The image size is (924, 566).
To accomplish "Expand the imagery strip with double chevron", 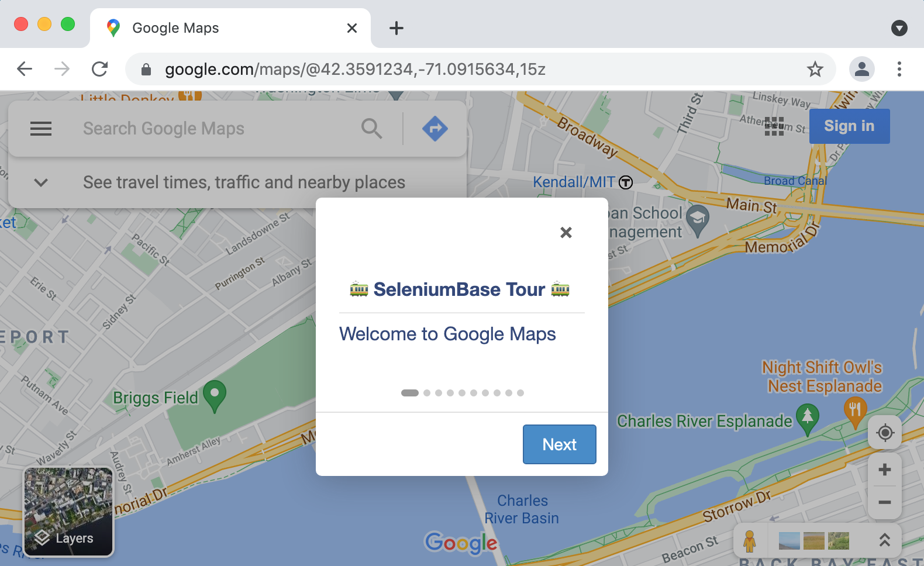I will [x=885, y=540].
